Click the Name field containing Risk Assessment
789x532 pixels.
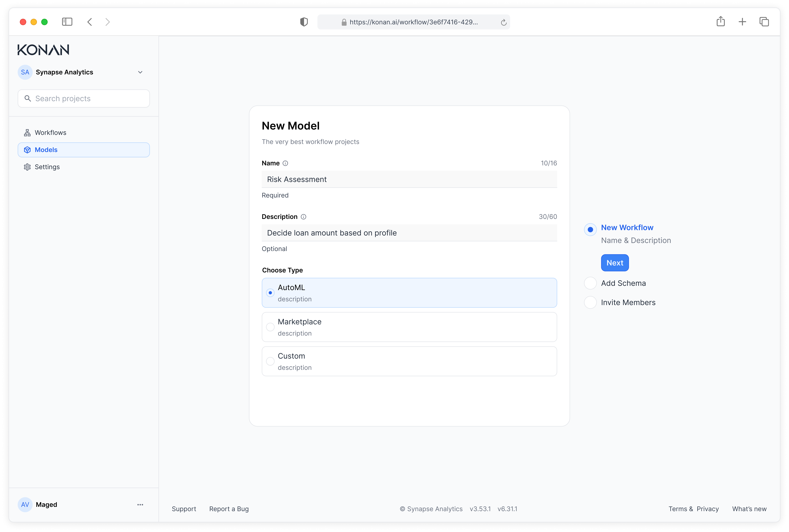click(x=409, y=179)
